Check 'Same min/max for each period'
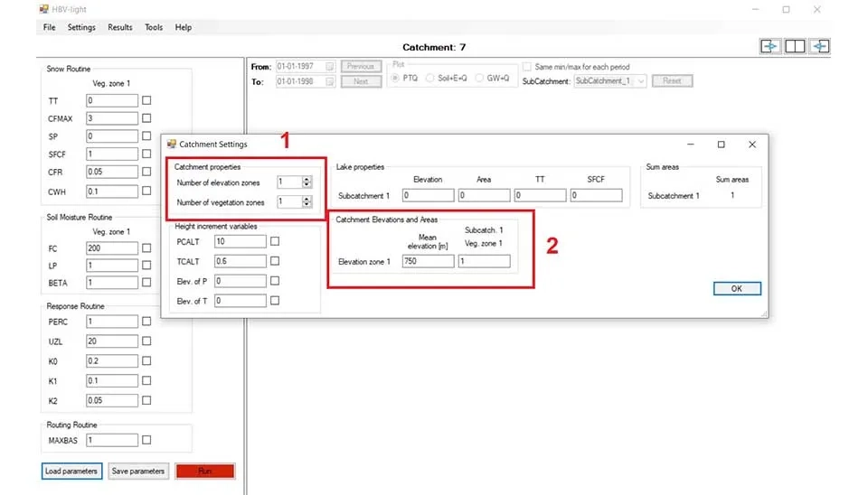The height and width of the screenshot is (495, 868). coord(527,67)
